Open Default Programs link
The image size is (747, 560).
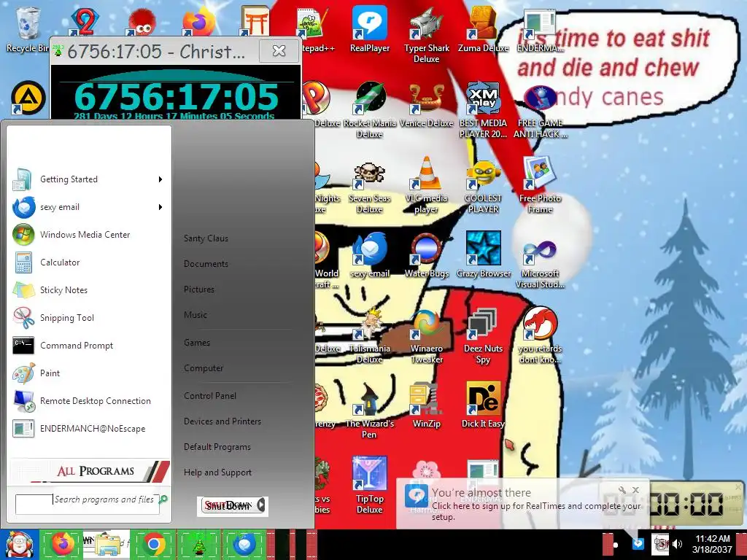[x=217, y=447]
